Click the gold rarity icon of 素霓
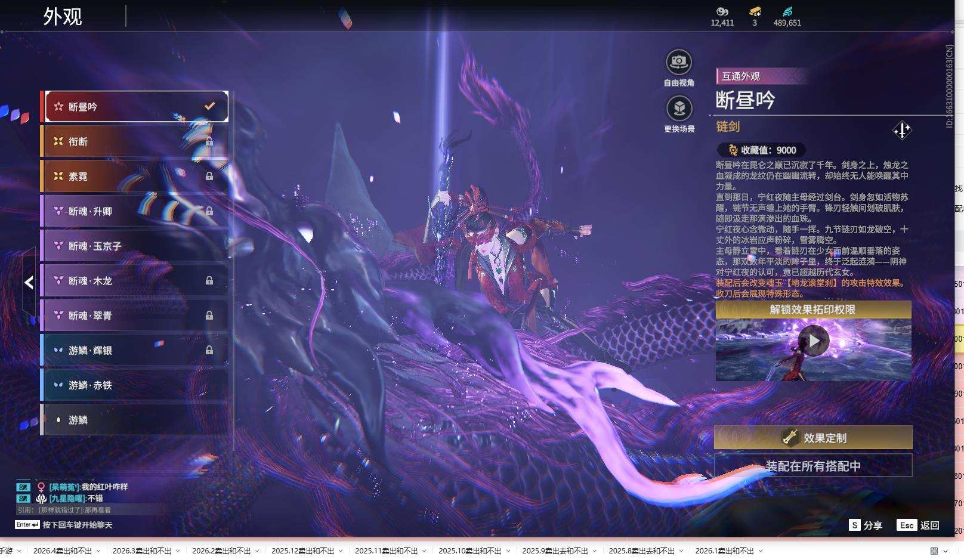 58,177
